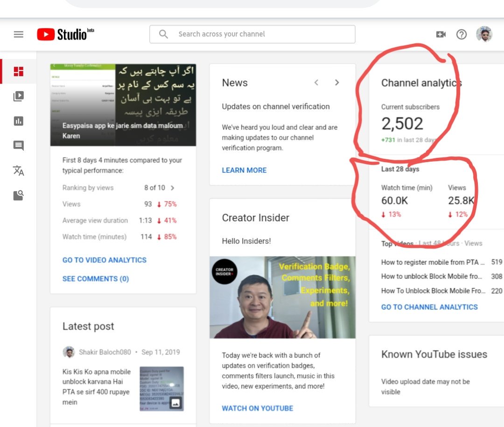Click the Creator Insider round badge
Screen dimensions: 504x427
pyautogui.click(x=224, y=271)
